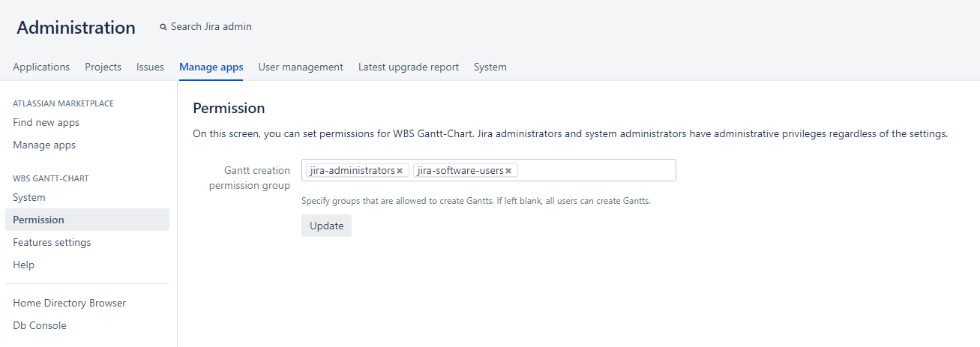Open the WBS Gantt-Chart Help link
The image size is (980, 347).
(23, 265)
